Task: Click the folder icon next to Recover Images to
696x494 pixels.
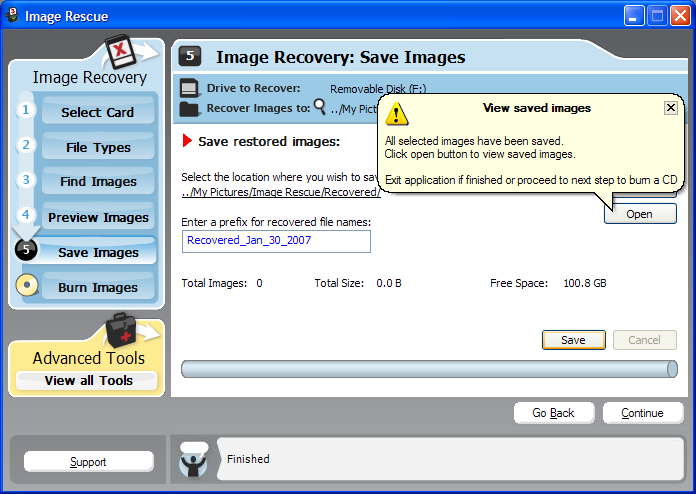Action: click(x=190, y=109)
